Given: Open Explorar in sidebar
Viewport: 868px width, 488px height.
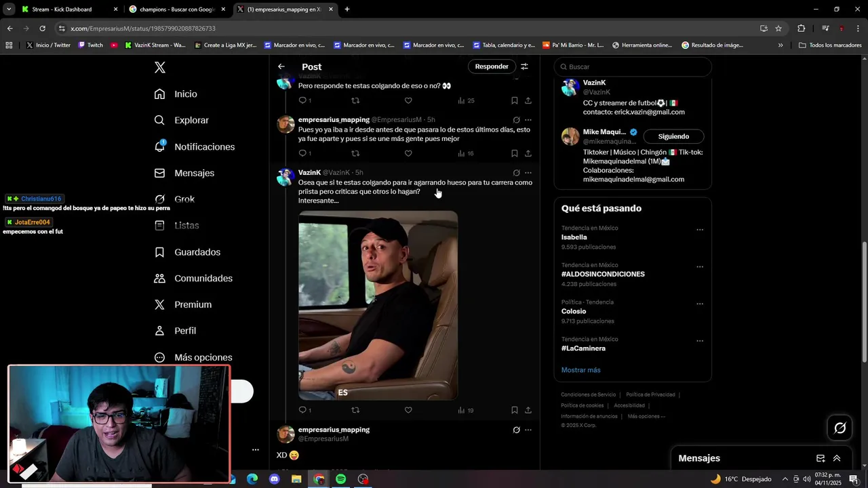Looking at the screenshot, I should (x=181, y=120).
